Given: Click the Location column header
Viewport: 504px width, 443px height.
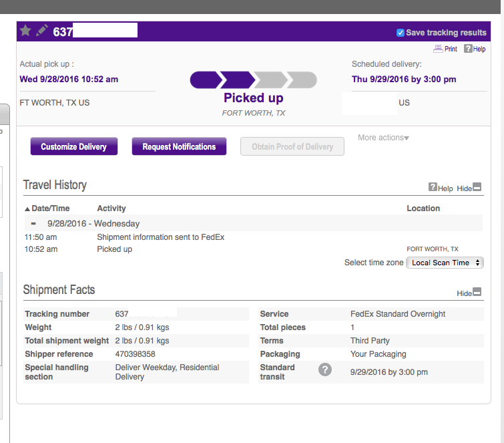Looking at the screenshot, I should pyautogui.click(x=423, y=208).
